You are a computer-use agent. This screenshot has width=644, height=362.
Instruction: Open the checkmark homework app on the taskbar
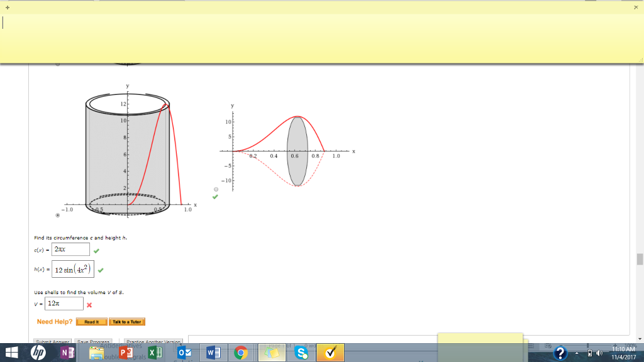(329, 353)
